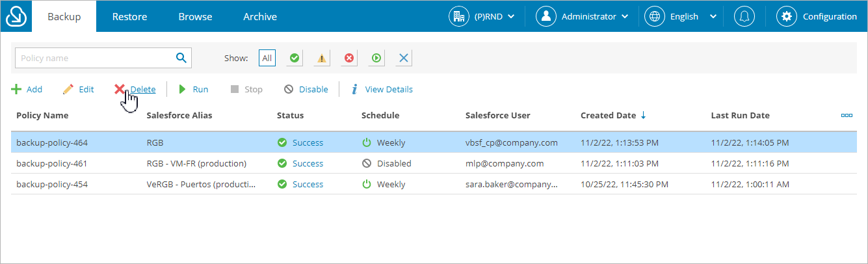The height and width of the screenshot is (264, 868).
Task: Add a new backup policy
Action: (x=27, y=89)
